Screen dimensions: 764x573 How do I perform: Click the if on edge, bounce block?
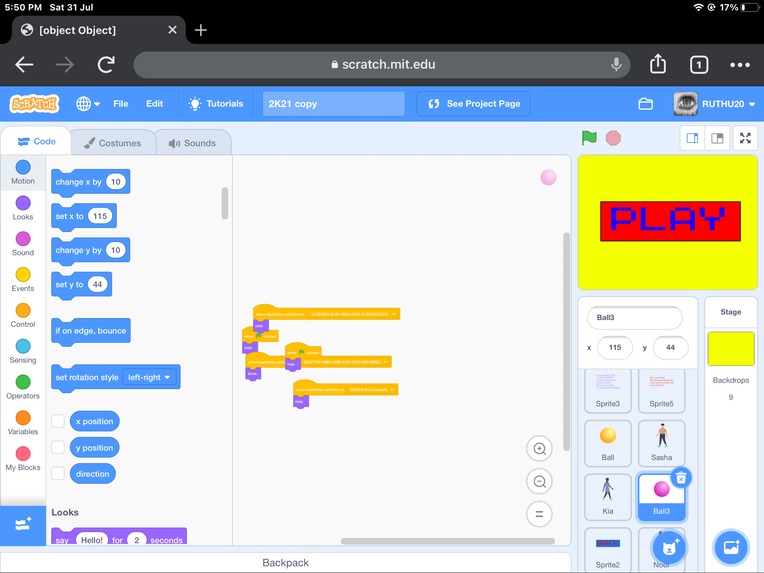(x=91, y=331)
